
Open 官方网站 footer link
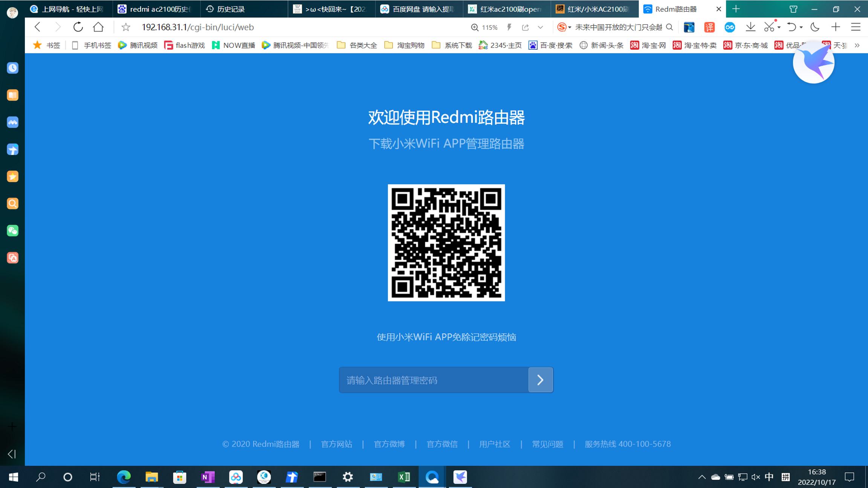pyautogui.click(x=336, y=444)
